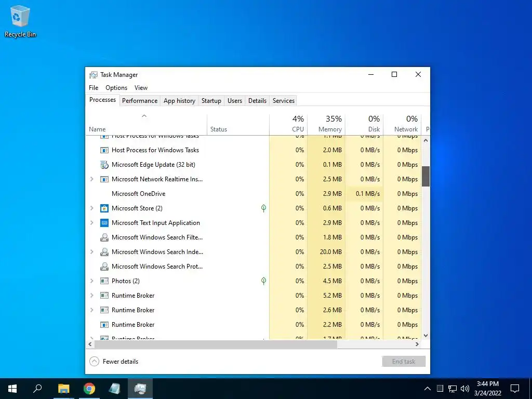Click the Windows Search Protocol host icon
Screen dimensions: 532x399
point(104,267)
